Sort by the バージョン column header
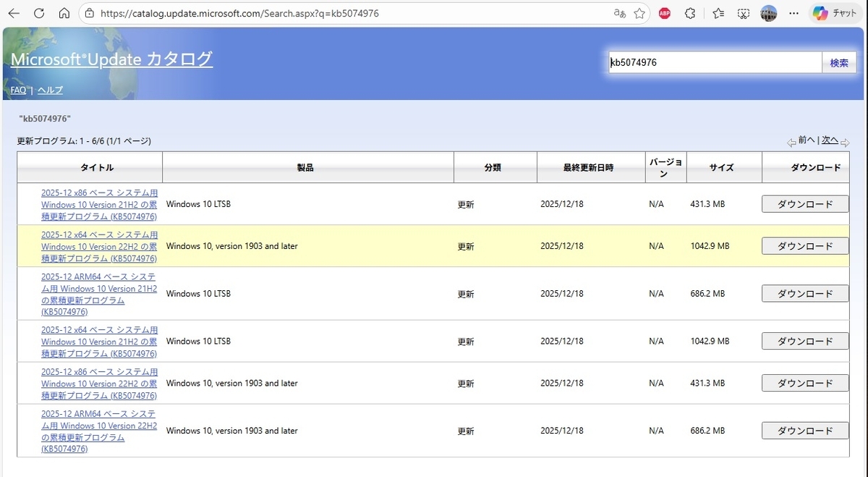 [665, 167]
